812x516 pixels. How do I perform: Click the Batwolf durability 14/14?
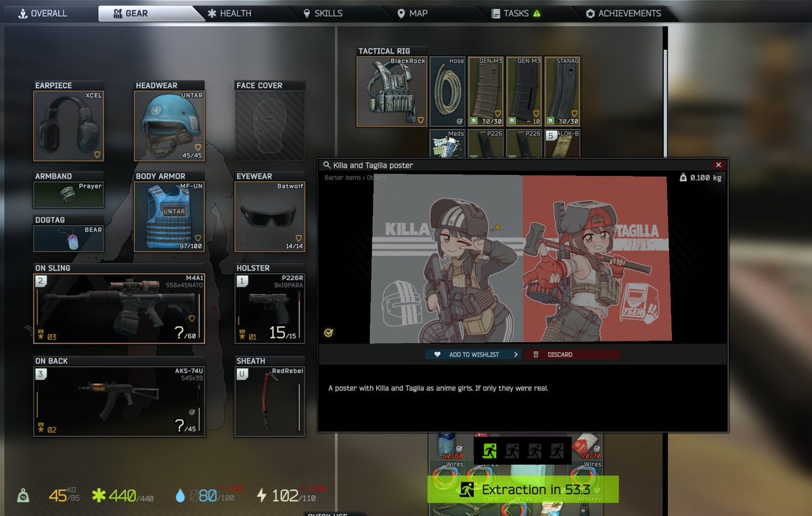pos(294,246)
